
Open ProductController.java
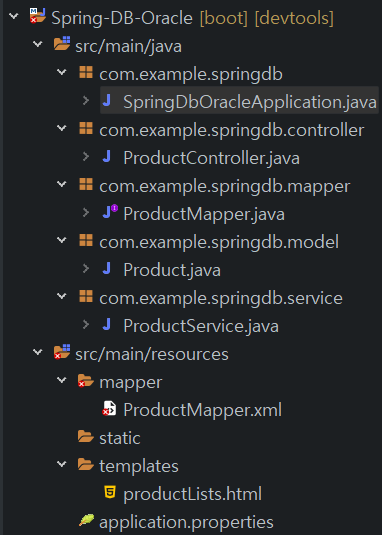pyautogui.click(x=211, y=158)
